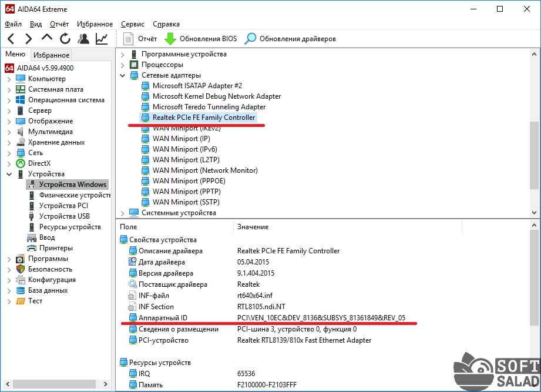Expand the Хранение данных node
The height and width of the screenshot is (392, 541).
point(9,142)
